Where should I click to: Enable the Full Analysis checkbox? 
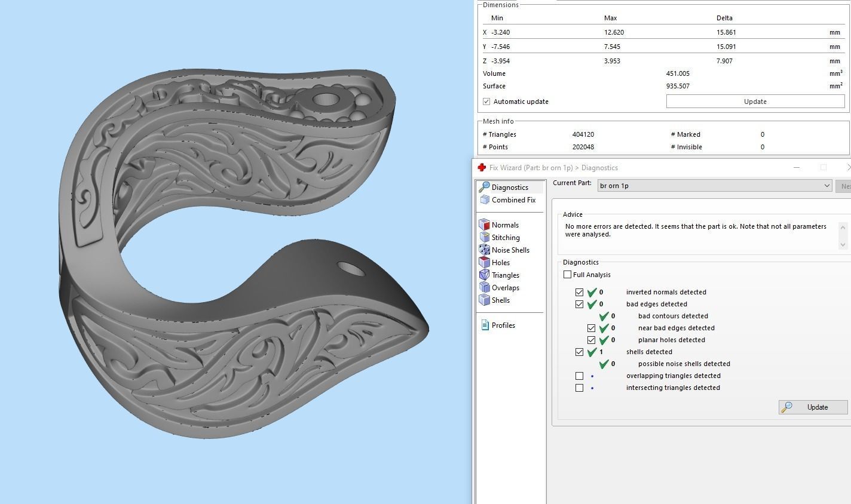[x=567, y=275]
